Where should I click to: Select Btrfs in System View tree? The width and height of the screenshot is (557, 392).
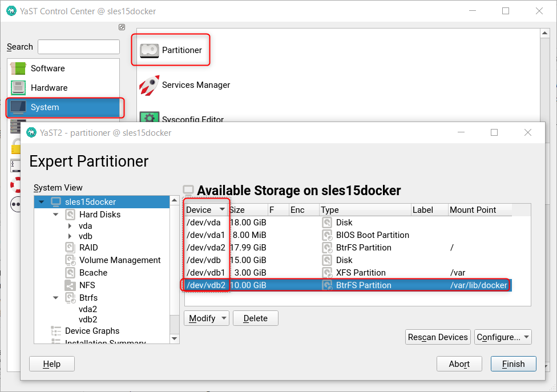pyautogui.click(x=88, y=297)
